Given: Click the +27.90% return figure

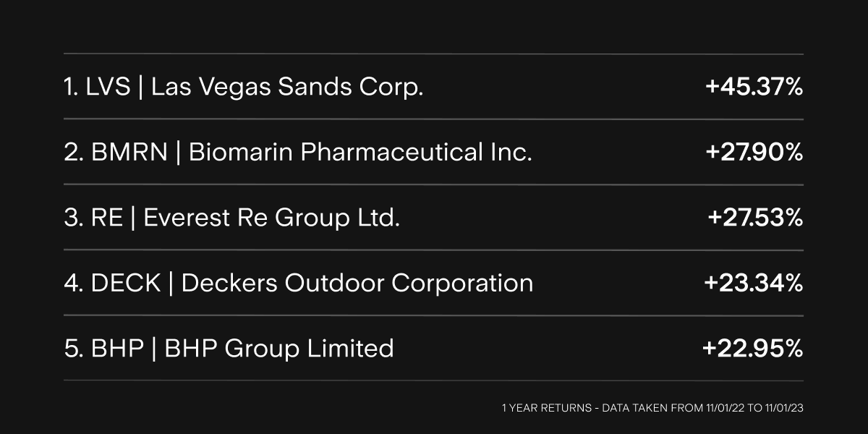Looking at the screenshot, I should (x=754, y=153).
